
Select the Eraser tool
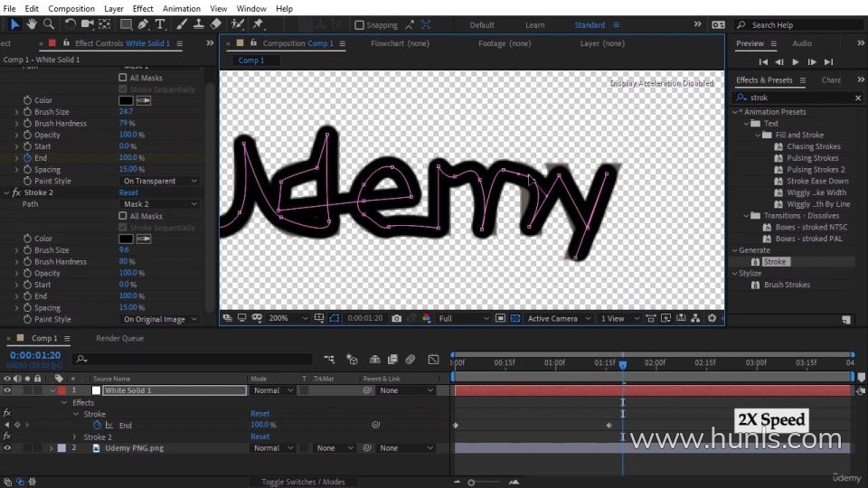point(216,24)
